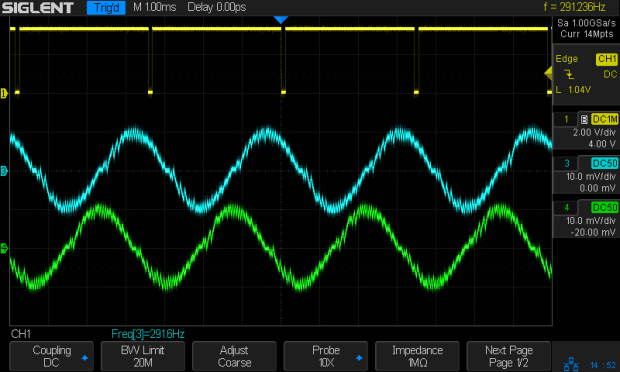Click the 2.00 V/div channel 1 scale
Viewport: 620px width, 372px height.
(x=594, y=132)
